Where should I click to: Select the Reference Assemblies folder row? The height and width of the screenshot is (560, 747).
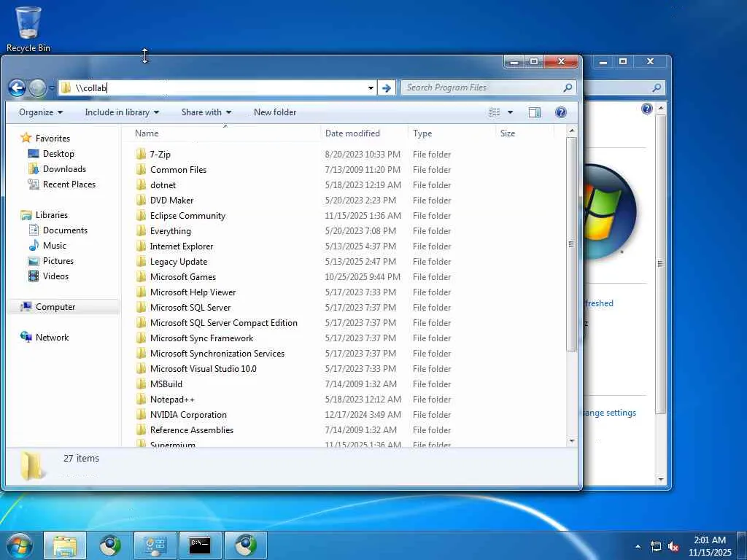(343, 429)
